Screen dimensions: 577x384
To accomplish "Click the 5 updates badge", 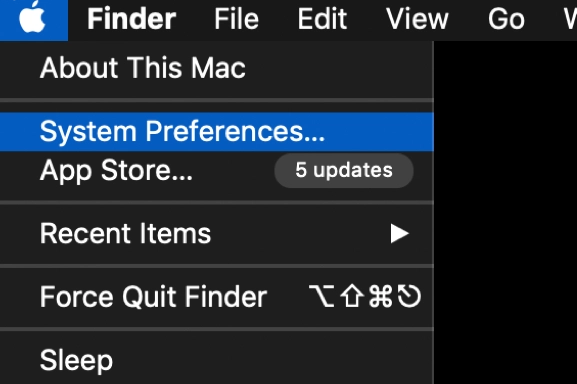I will click(344, 170).
